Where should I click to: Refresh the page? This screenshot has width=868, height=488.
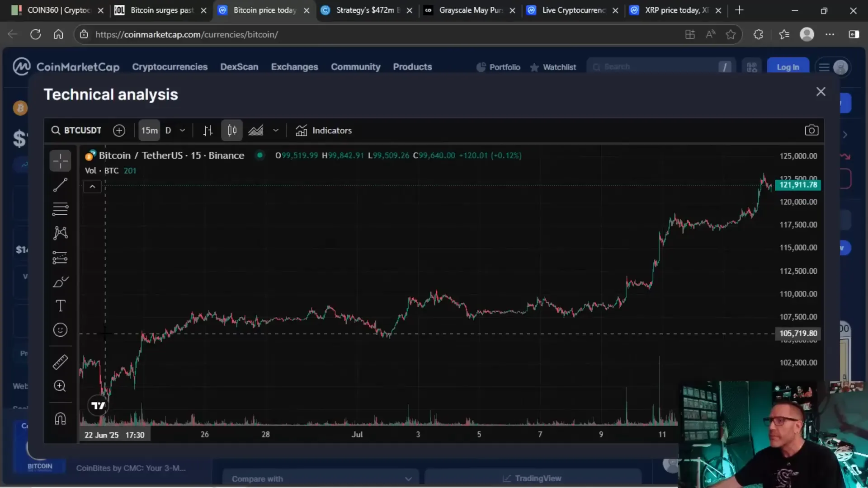tap(35, 34)
